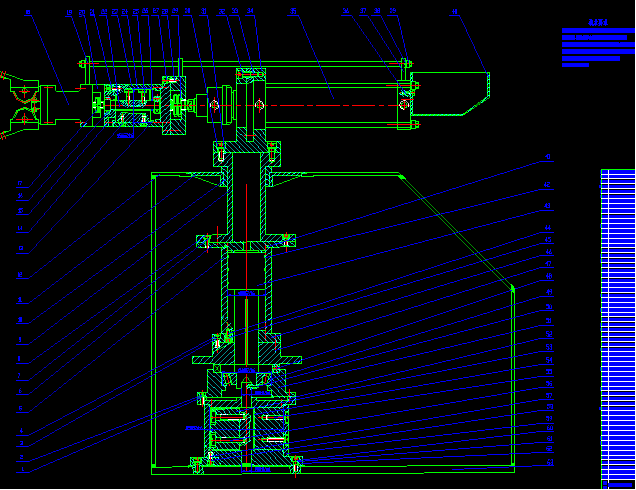The image size is (636, 490).
Task: Click part balloon number 48
Action: (549, 276)
